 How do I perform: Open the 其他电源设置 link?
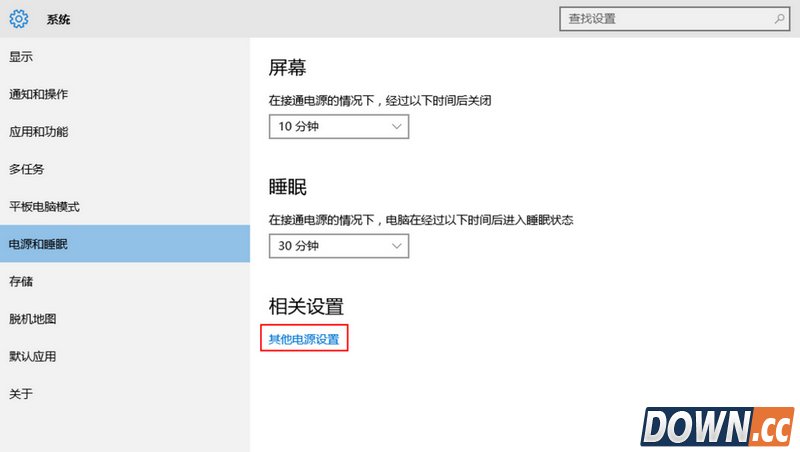click(x=304, y=339)
